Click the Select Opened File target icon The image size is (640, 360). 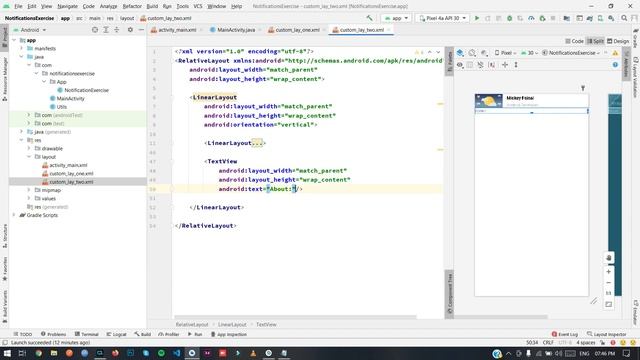coord(95,30)
